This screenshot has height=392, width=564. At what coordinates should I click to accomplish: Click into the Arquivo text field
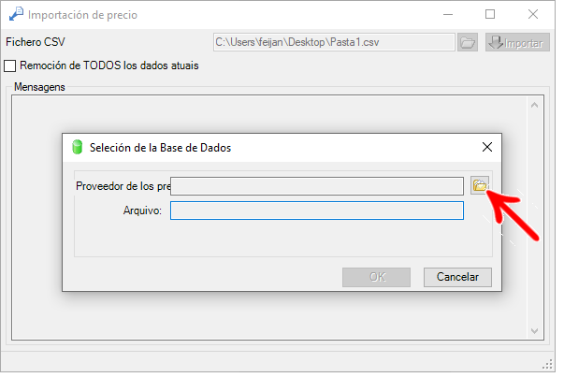(317, 211)
